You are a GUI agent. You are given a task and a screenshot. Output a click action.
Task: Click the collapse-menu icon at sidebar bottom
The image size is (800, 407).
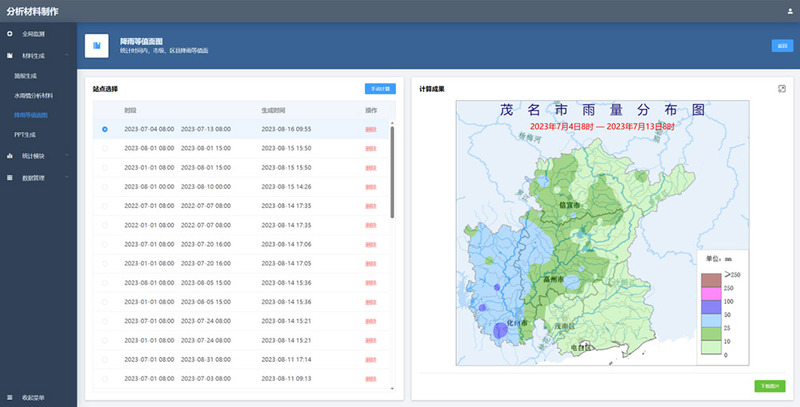click(10, 397)
